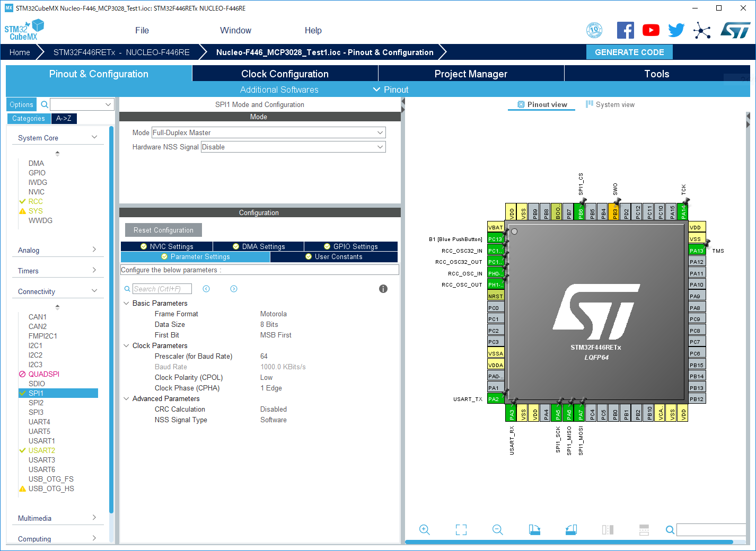Screen dimensions: 756x551
Task: Zoom in on the chip pinout
Action: click(425, 529)
